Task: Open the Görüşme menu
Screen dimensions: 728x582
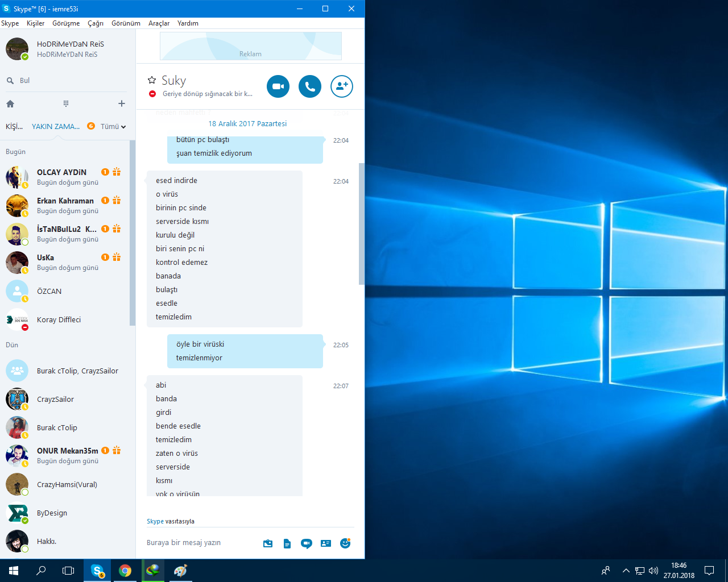Action: tap(66, 23)
